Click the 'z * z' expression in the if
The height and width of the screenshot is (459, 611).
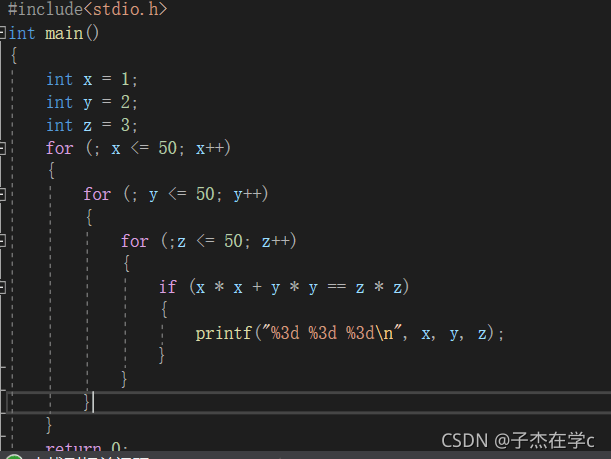click(379, 288)
